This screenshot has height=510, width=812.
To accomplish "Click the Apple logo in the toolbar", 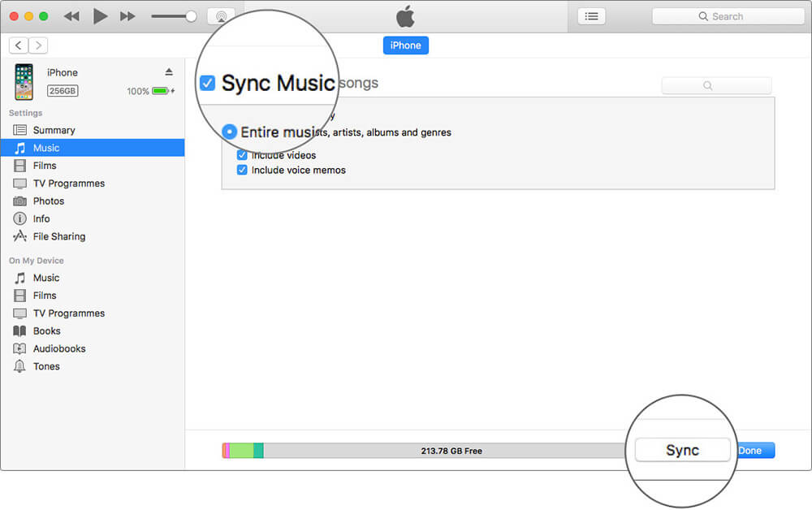I will coord(405,16).
